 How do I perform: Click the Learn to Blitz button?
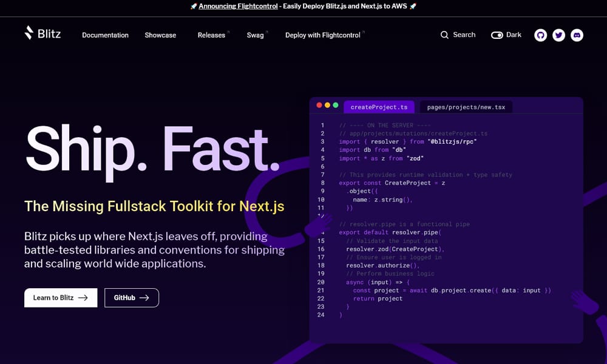tap(61, 298)
